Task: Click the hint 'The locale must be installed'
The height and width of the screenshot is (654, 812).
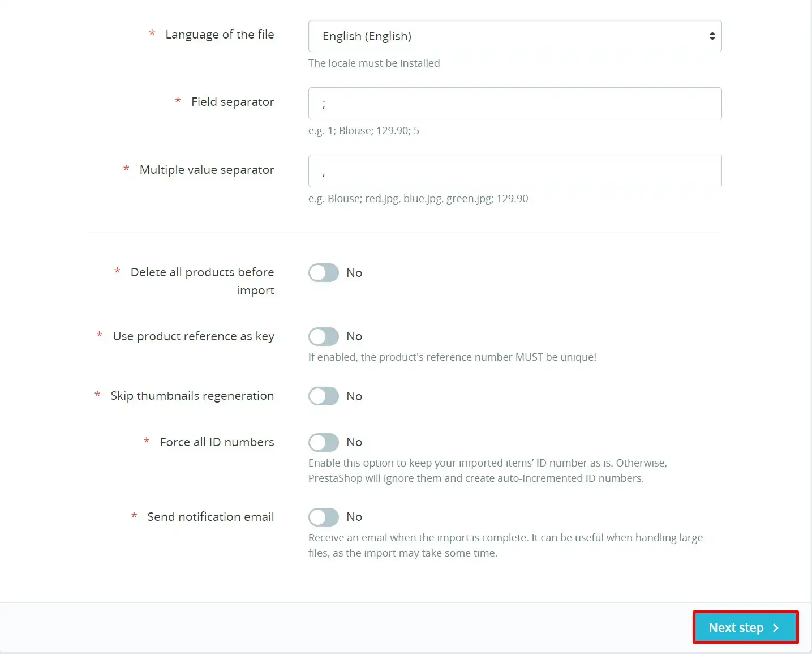Action: [374, 63]
